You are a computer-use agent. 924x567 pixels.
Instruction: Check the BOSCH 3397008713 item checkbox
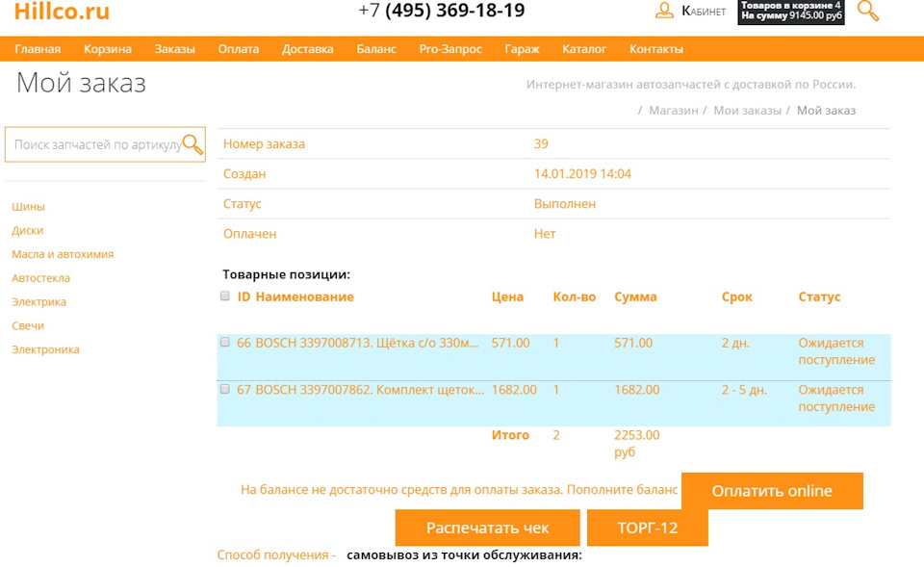(224, 341)
